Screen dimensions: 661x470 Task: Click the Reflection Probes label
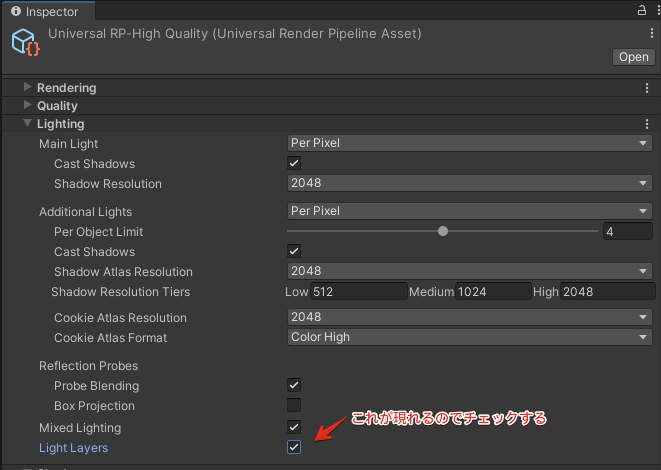89,366
